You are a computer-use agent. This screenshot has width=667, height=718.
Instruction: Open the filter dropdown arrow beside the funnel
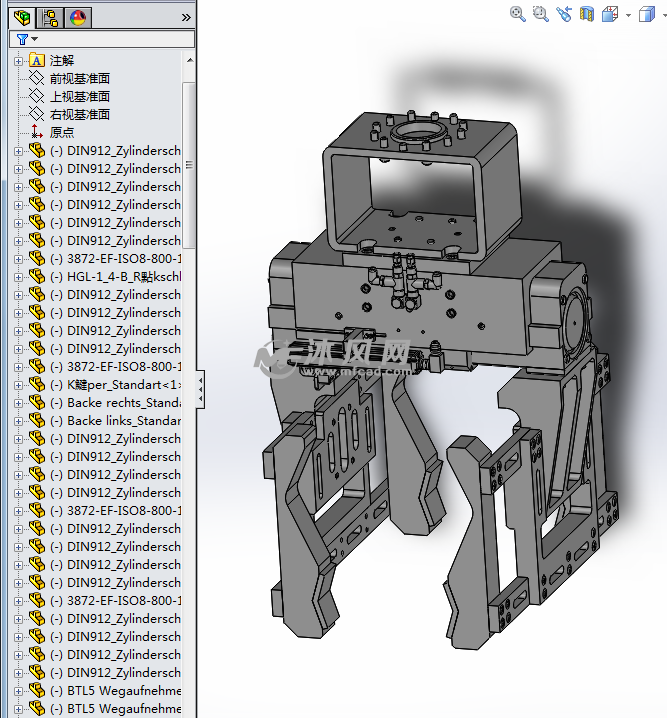pos(33,40)
